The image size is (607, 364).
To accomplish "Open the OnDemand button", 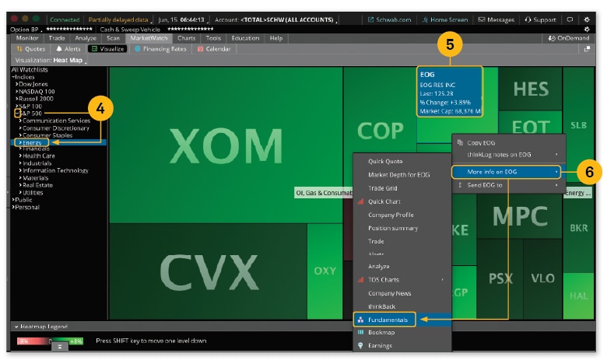I will (x=569, y=38).
